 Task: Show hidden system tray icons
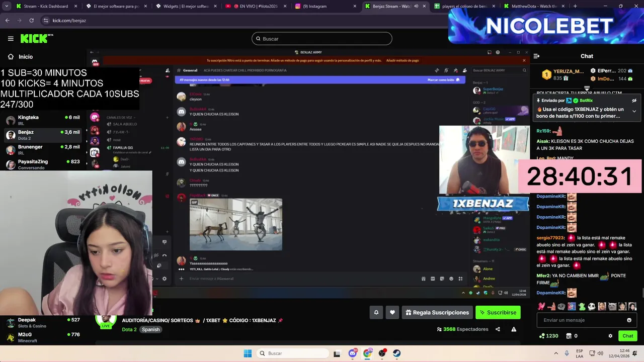pyautogui.click(x=556, y=353)
